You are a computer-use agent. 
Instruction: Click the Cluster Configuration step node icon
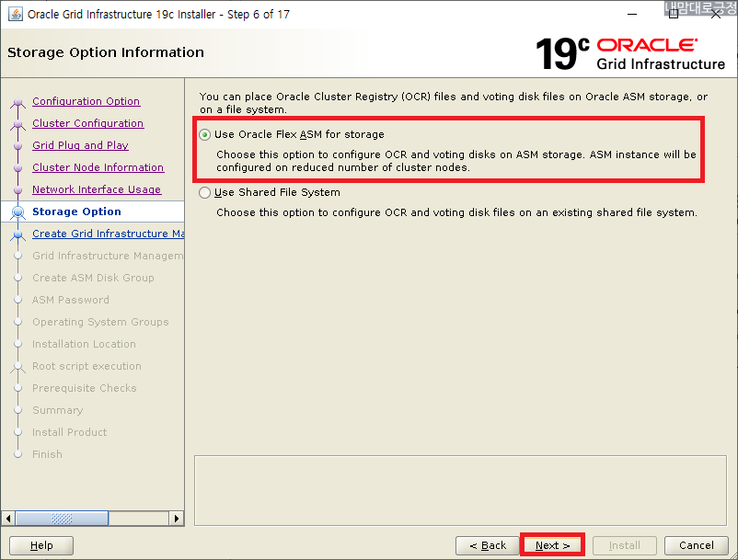[x=17, y=124]
